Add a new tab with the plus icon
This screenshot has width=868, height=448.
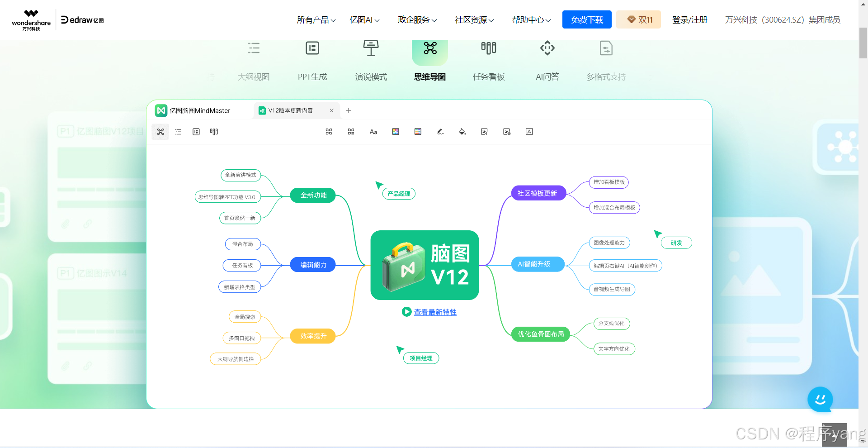pos(349,110)
